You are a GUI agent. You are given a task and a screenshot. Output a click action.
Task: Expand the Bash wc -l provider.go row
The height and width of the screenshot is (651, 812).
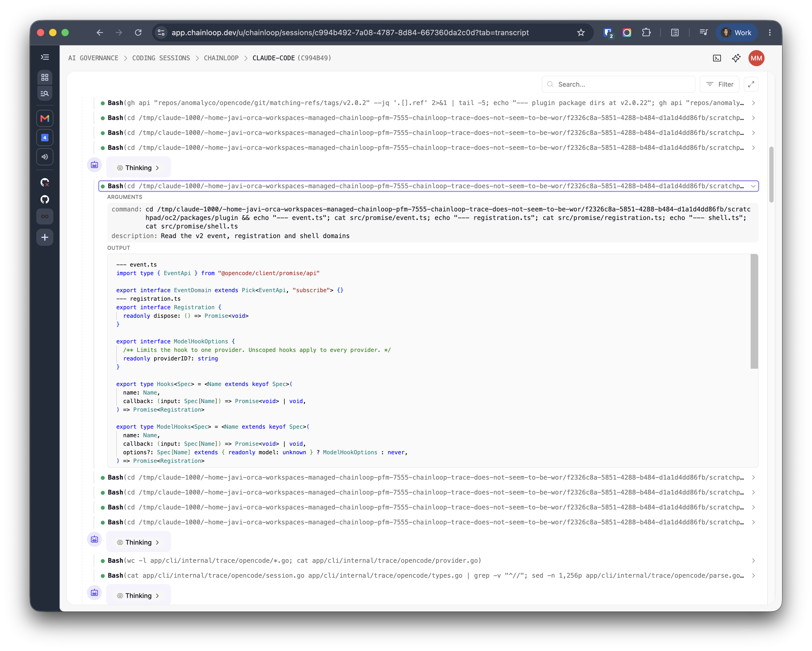click(429, 561)
